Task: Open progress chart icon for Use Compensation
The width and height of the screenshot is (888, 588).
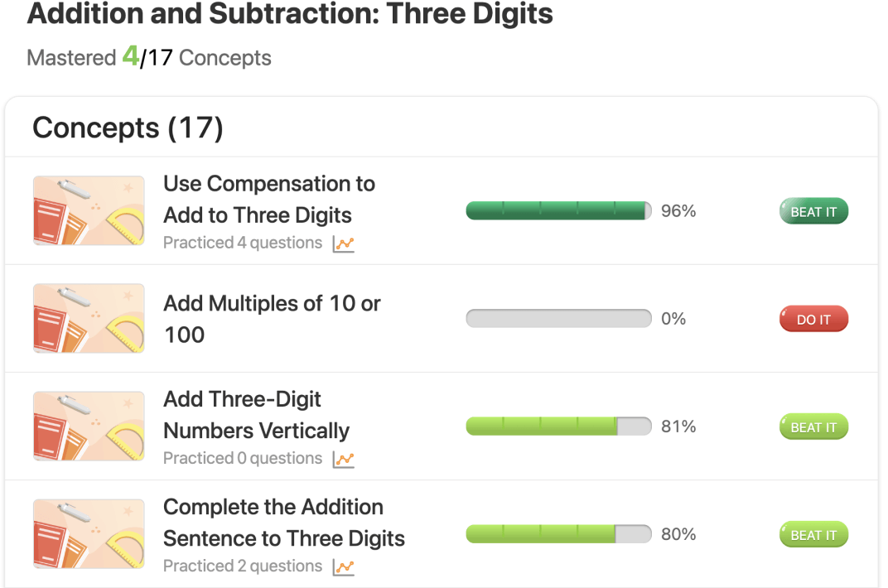Action: point(343,244)
